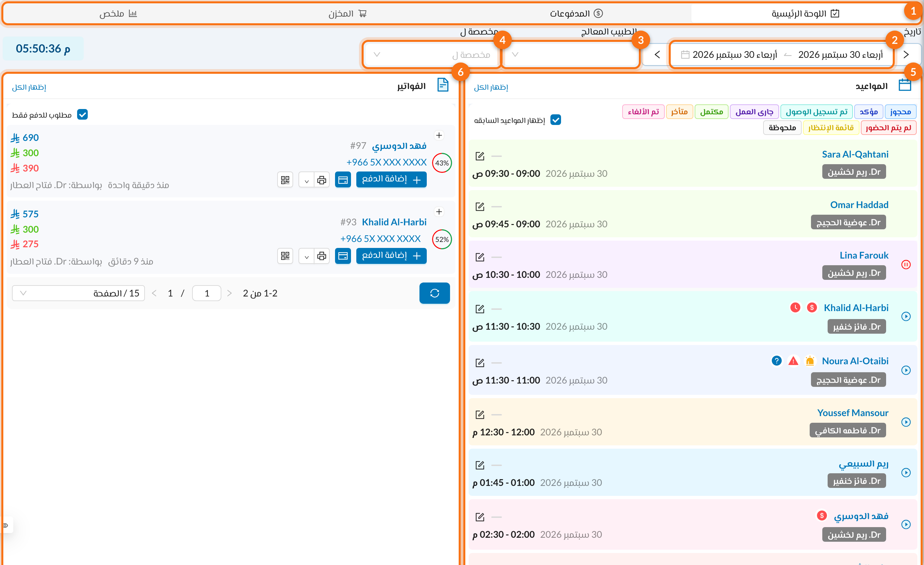
Task: Open the date range picker field
Action: [781, 55]
